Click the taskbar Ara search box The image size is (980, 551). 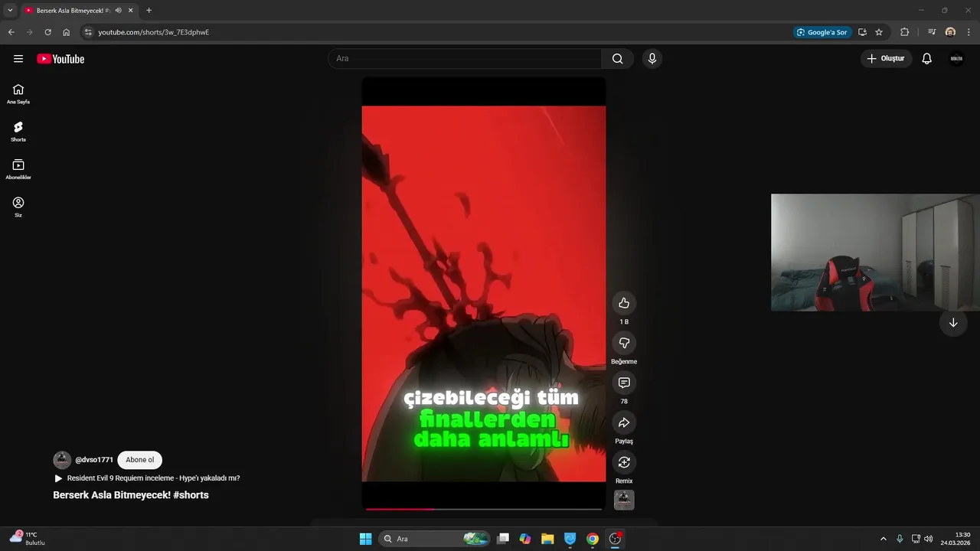point(434,539)
